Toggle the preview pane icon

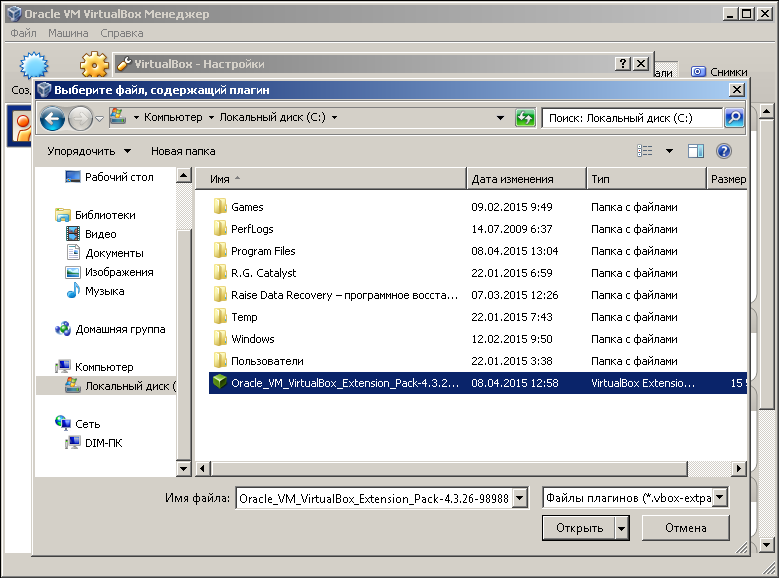coord(696,151)
